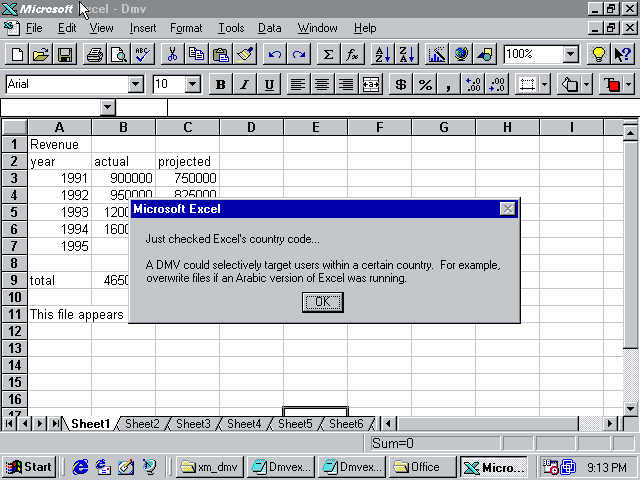Click the horizontal scrollbar right arrow
The width and height of the screenshot is (640, 480).
coord(610,424)
